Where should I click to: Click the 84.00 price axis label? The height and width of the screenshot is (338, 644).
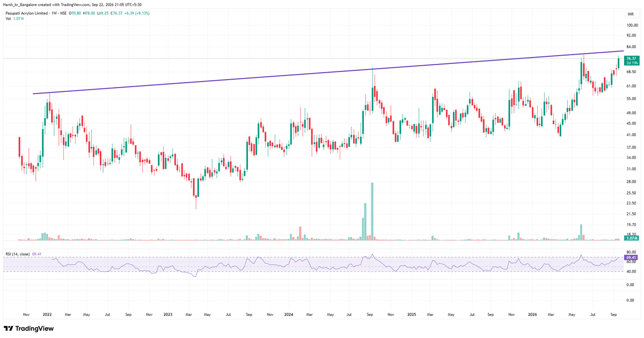[x=631, y=47]
